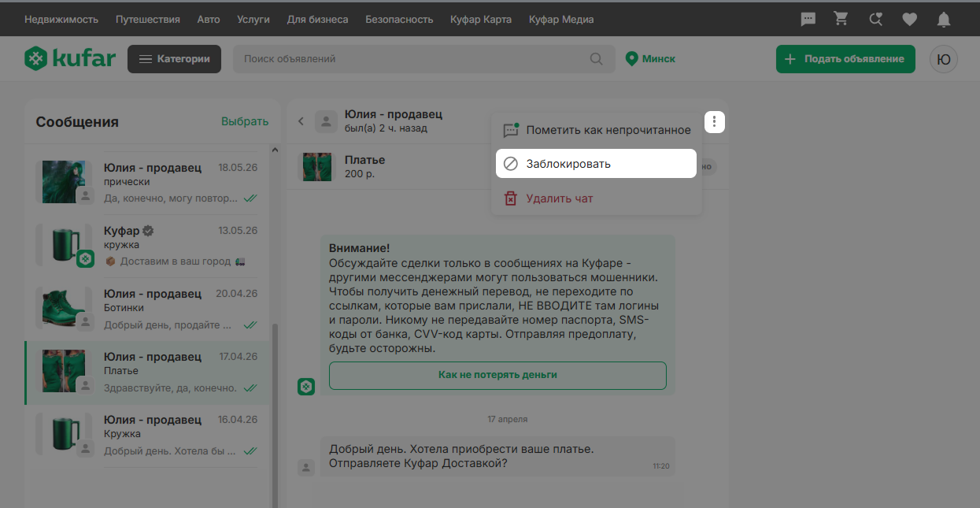Click Как не потерять деньги button
980x508 pixels.
pos(497,375)
